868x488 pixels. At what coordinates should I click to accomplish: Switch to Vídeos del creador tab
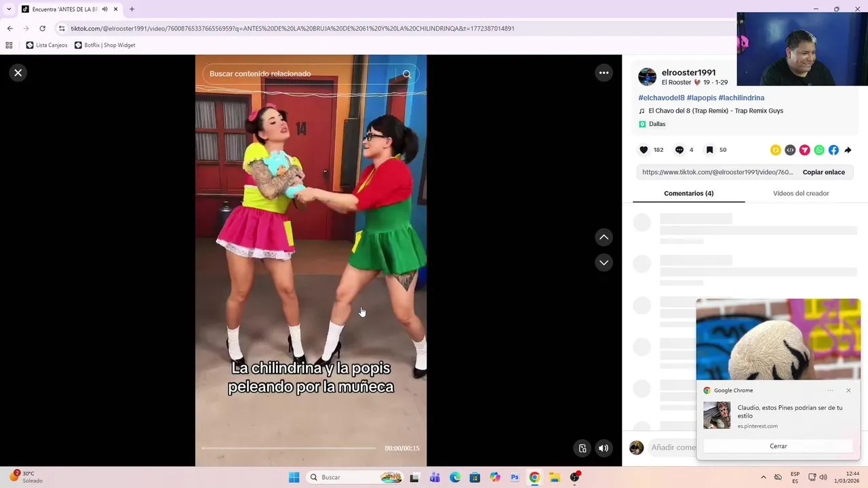[x=801, y=193]
